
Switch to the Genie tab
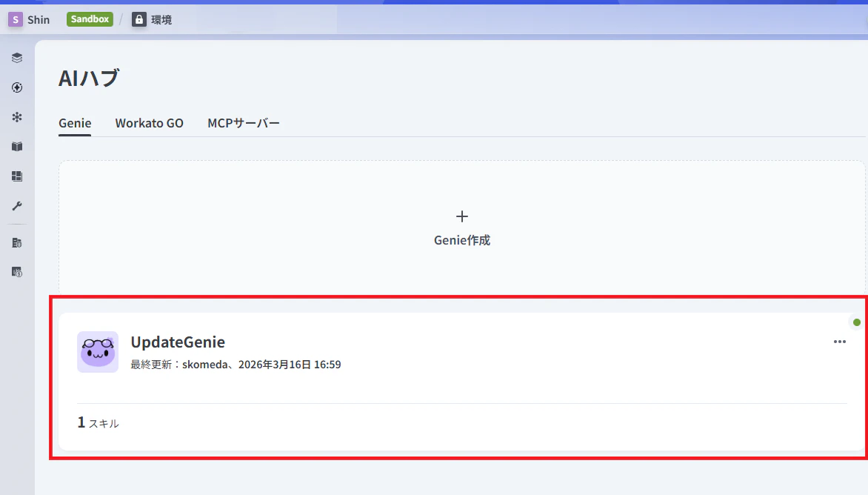point(75,123)
